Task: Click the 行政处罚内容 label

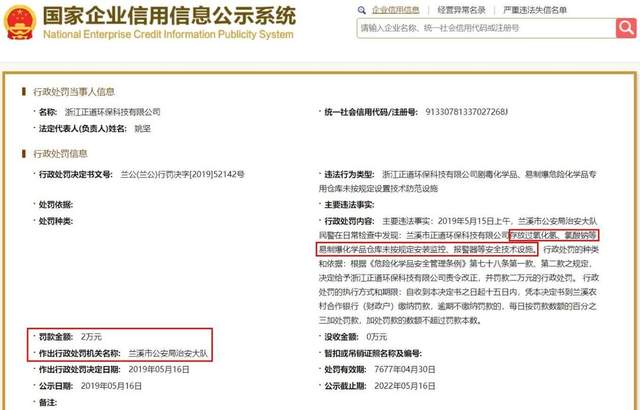Action: (x=349, y=222)
